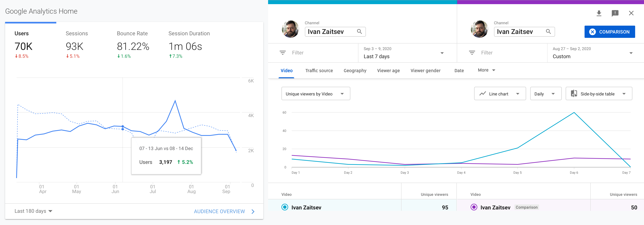
Task: Switch to the Geography tab
Action: [355, 70]
